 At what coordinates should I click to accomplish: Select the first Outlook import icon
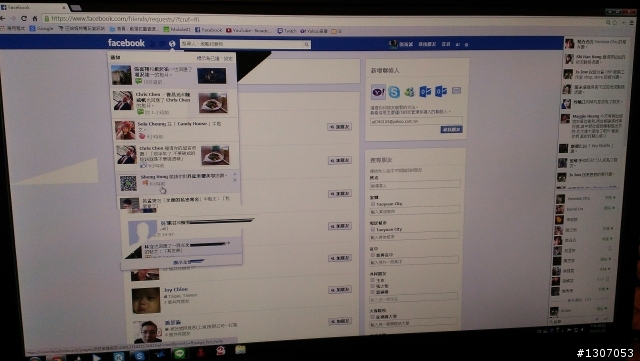pyautogui.click(x=425, y=91)
